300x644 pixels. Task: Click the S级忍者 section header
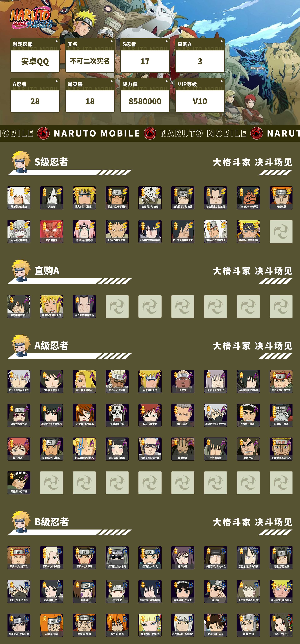pos(51,162)
